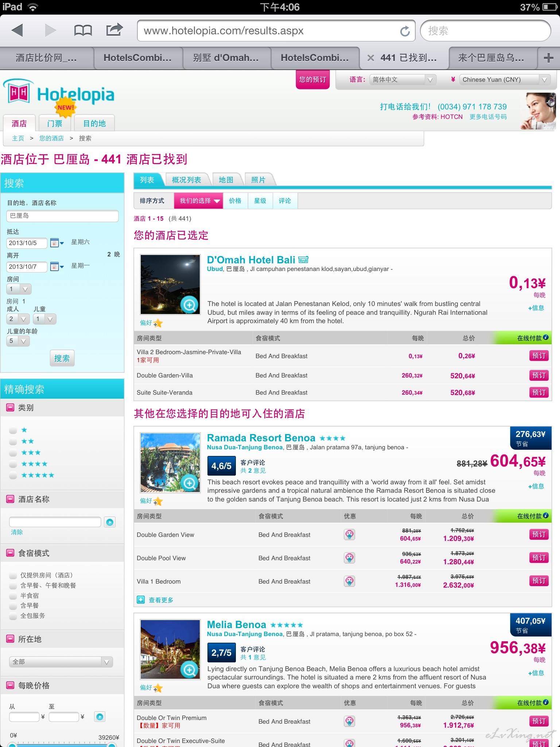
Task: Click magnifier on Ramada Resort photo
Action: (x=189, y=483)
